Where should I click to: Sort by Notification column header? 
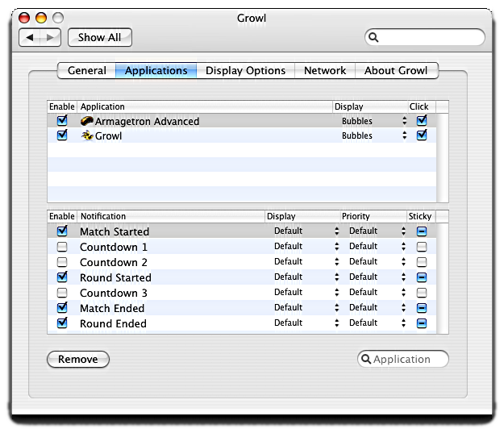[171, 216]
